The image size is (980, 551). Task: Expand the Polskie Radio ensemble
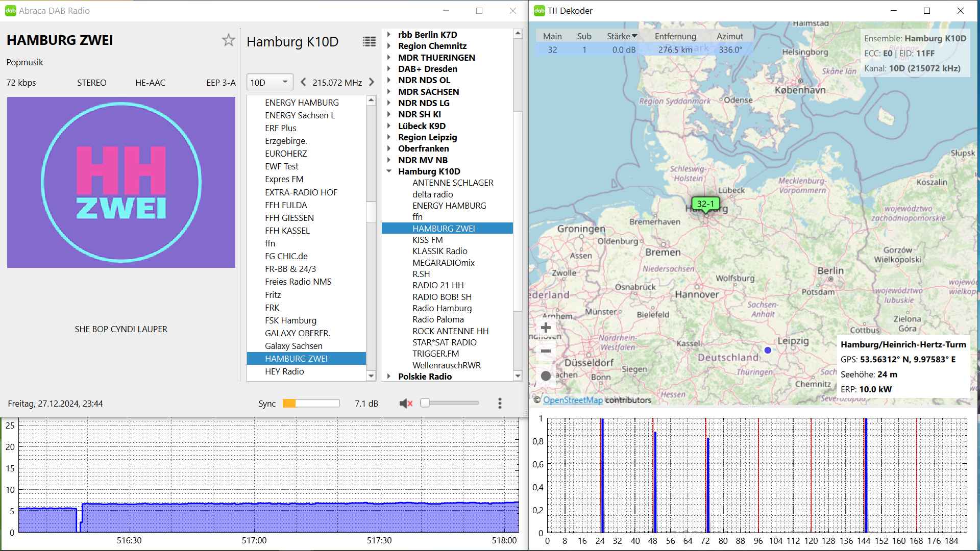coord(389,377)
